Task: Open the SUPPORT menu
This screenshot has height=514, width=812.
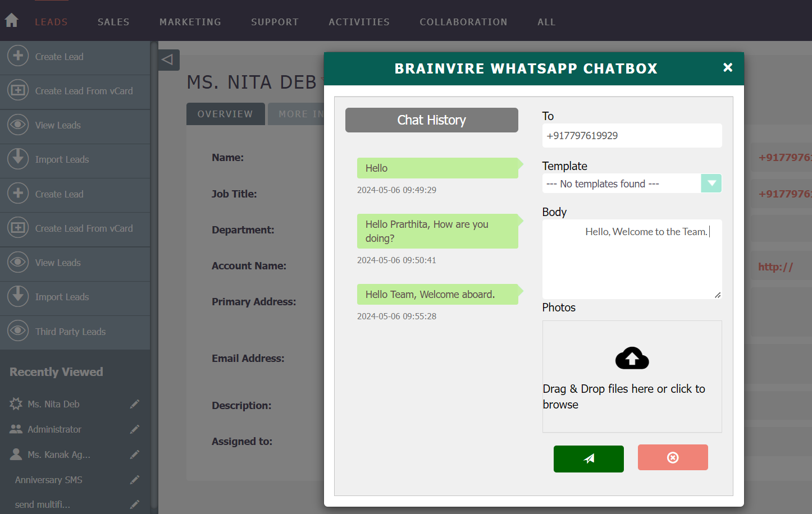Action: (x=275, y=22)
